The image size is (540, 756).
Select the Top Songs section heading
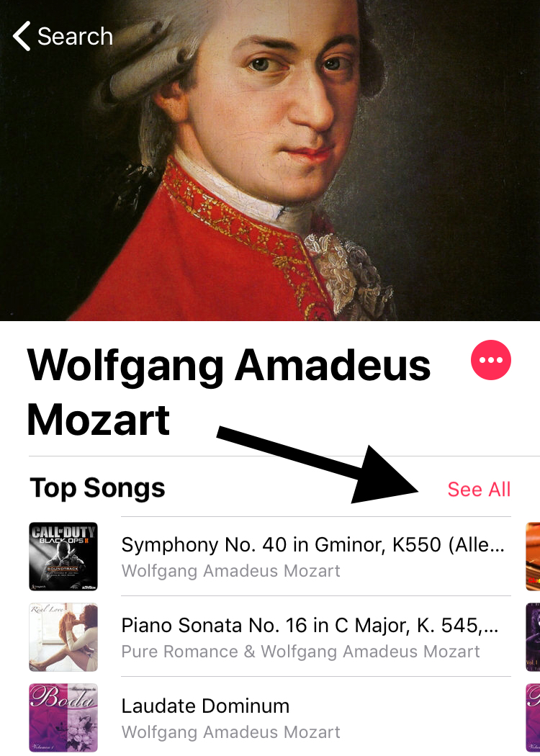[x=97, y=488]
